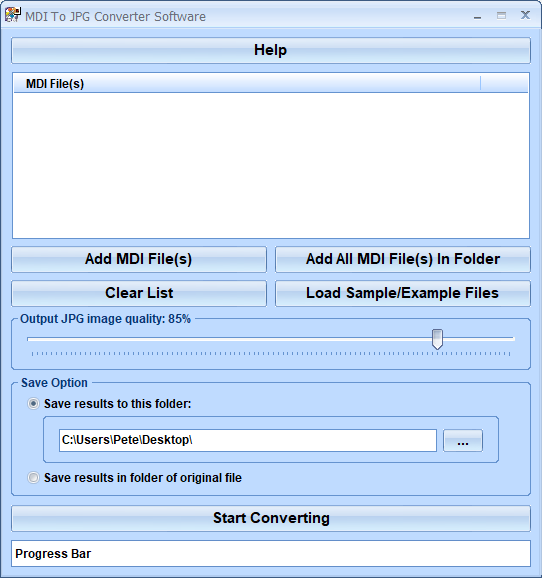Click the MDI File(s) column header
The image size is (542, 578).
point(247,84)
